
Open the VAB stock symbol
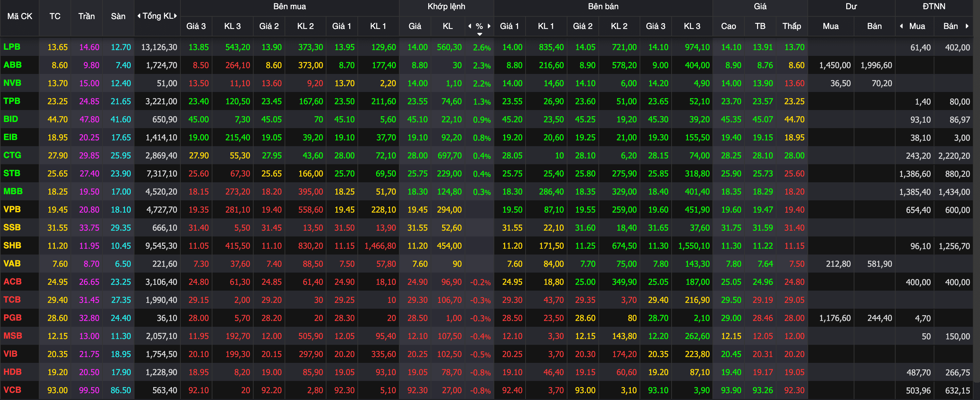(x=12, y=264)
